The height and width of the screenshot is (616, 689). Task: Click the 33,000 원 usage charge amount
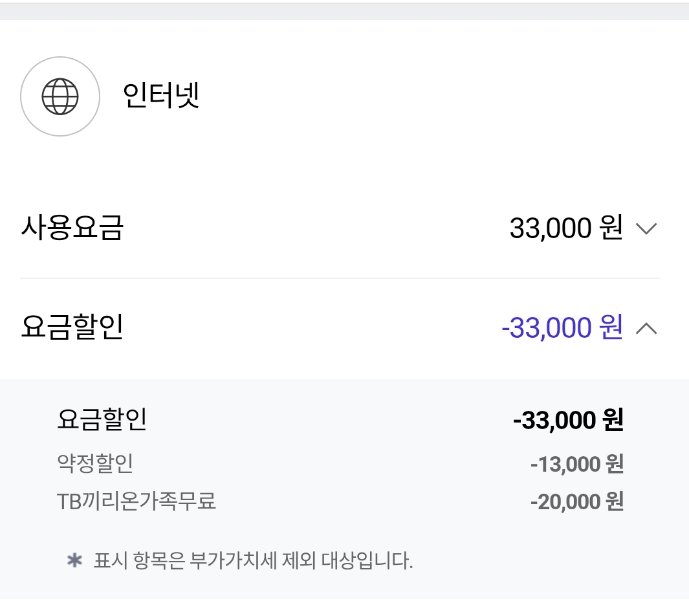pos(566,228)
